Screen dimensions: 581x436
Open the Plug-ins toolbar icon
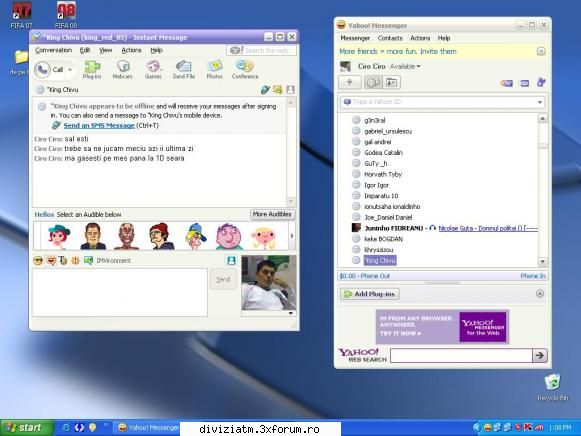[x=92, y=69]
